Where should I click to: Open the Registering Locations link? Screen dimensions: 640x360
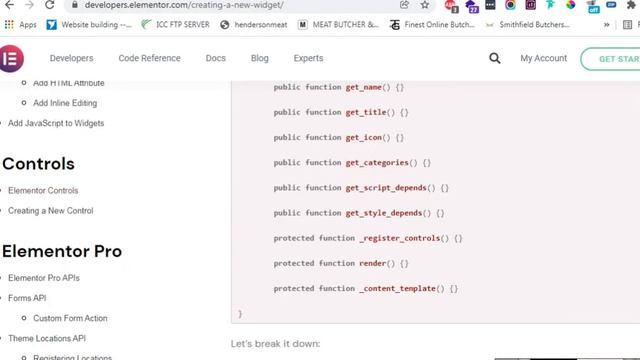tap(72, 357)
